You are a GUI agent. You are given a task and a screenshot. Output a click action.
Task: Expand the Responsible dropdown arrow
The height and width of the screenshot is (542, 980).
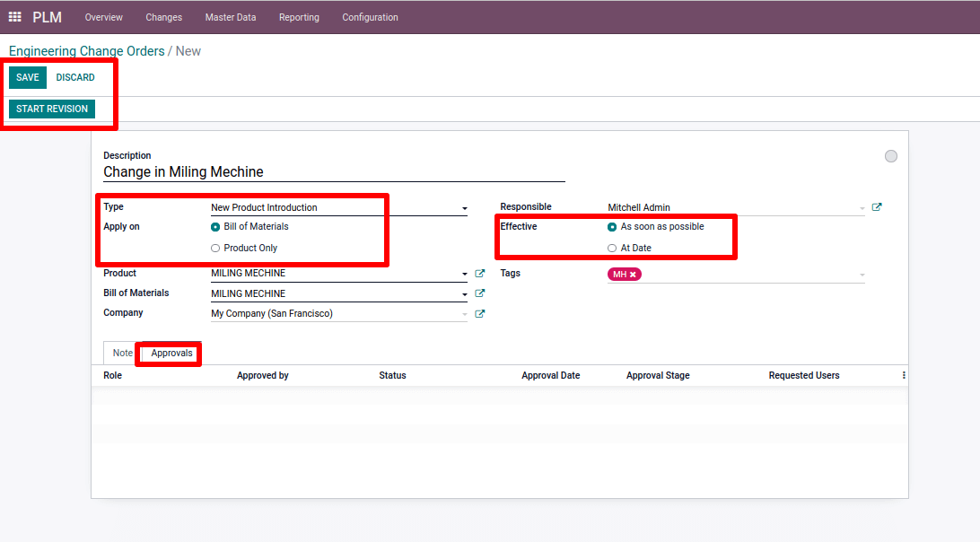click(x=862, y=208)
